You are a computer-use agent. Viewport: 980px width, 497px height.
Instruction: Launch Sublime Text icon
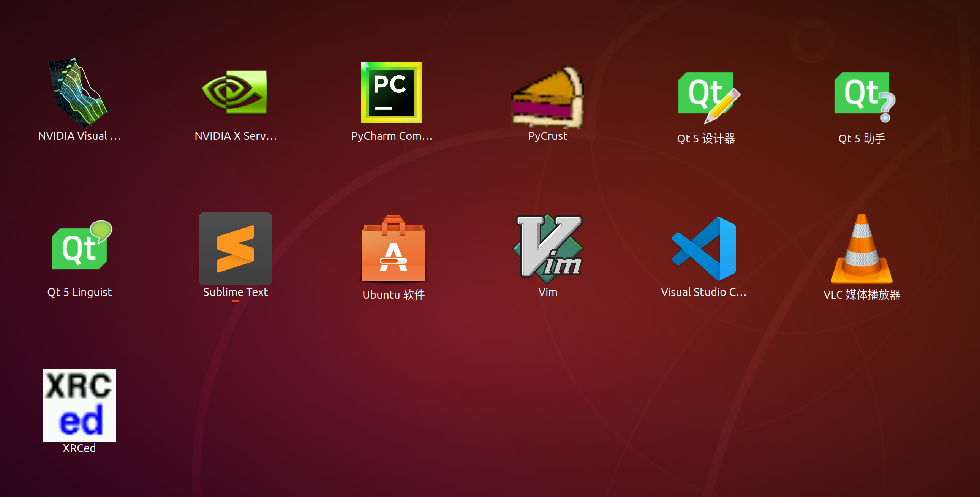point(235,248)
